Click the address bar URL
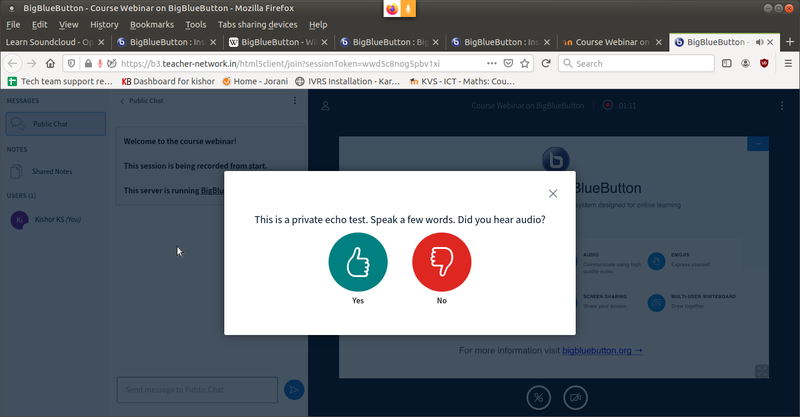Viewport: 800px width, 417px height. (x=280, y=64)
